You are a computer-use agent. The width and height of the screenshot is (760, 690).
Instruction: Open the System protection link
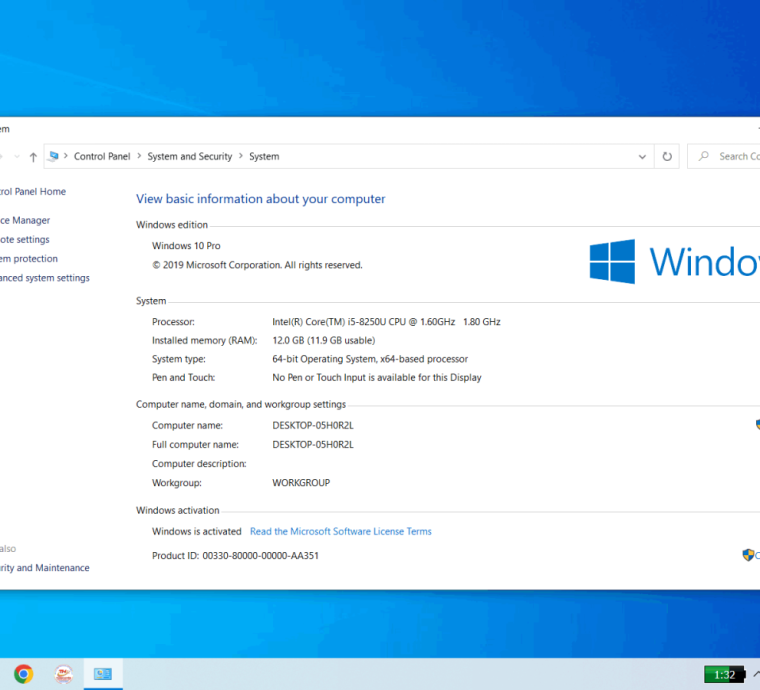[29, 259]
